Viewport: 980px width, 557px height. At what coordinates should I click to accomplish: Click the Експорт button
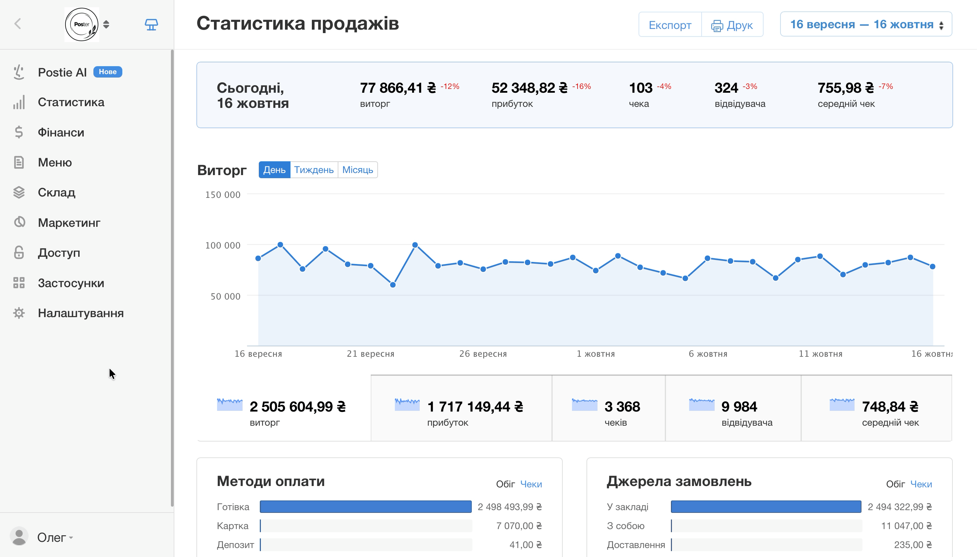[x=672, y=25]
